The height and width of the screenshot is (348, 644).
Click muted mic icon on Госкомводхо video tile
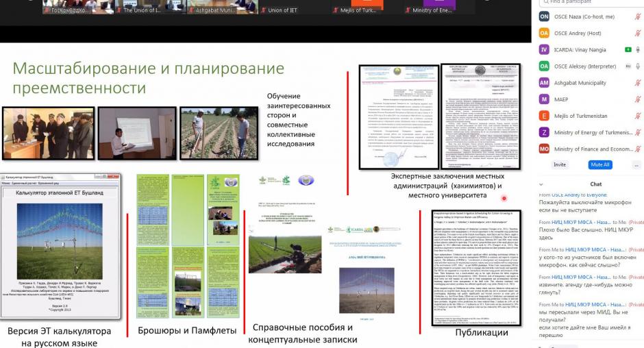tap(47, 10)
